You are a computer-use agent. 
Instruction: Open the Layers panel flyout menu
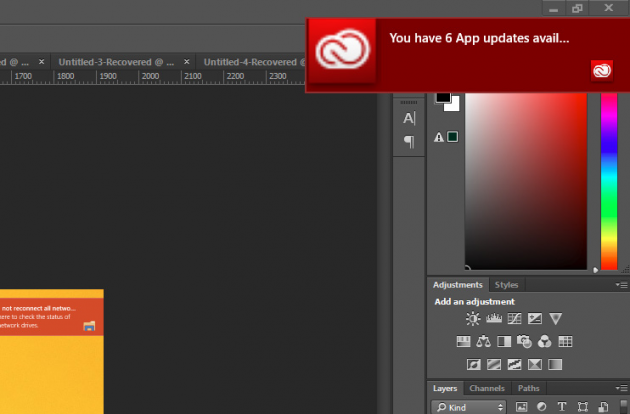click(621, 388)
